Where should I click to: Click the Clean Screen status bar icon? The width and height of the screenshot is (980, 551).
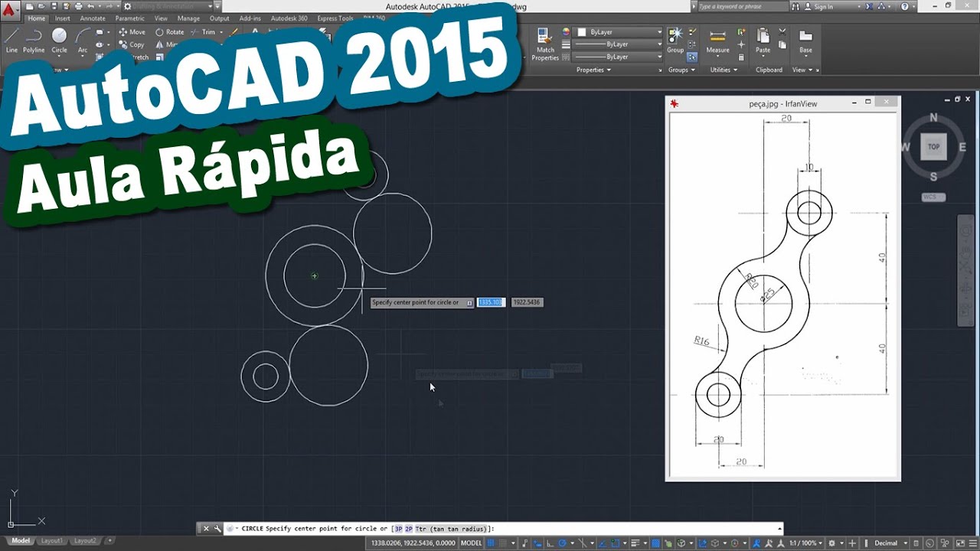(x=960, y=543)
